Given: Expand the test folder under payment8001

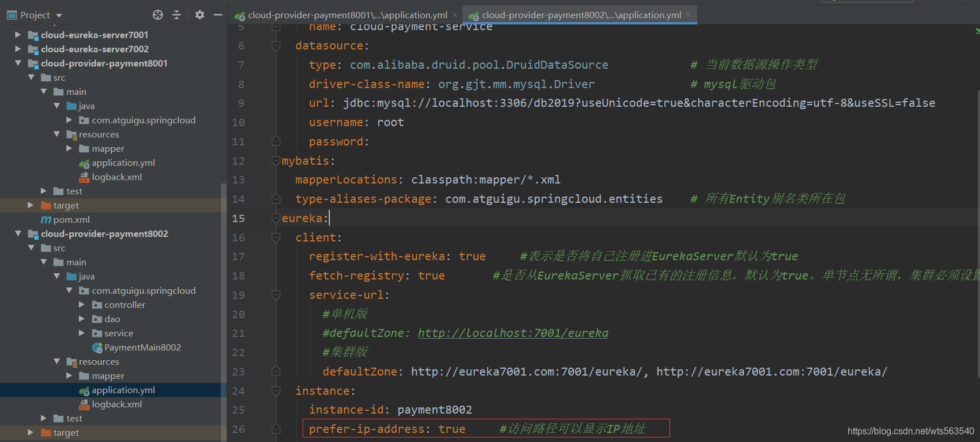Looking at the screenshot, I should (44, 191).
